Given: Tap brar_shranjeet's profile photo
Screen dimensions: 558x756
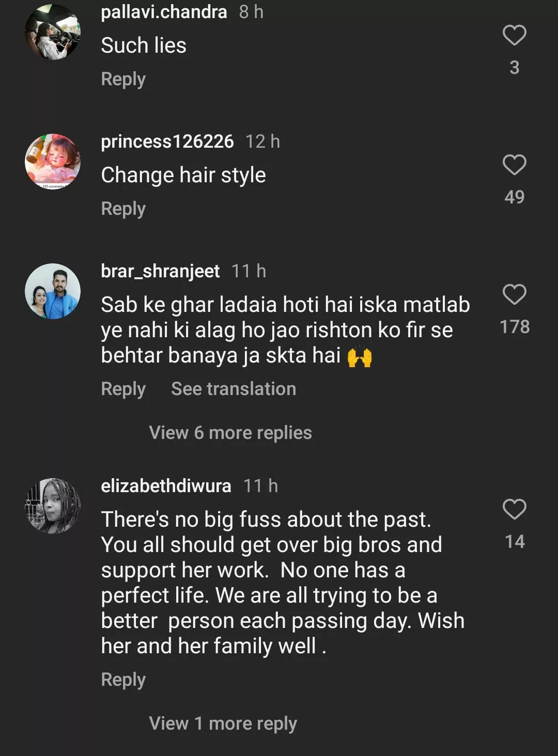Looking at the screenshot, I should (x=53, y=291).
